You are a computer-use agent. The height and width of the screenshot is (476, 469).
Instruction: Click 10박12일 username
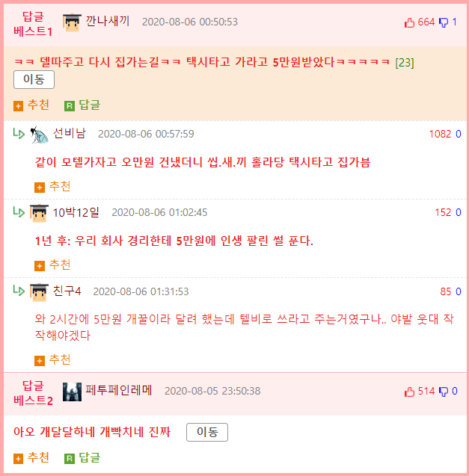[76, 212]
